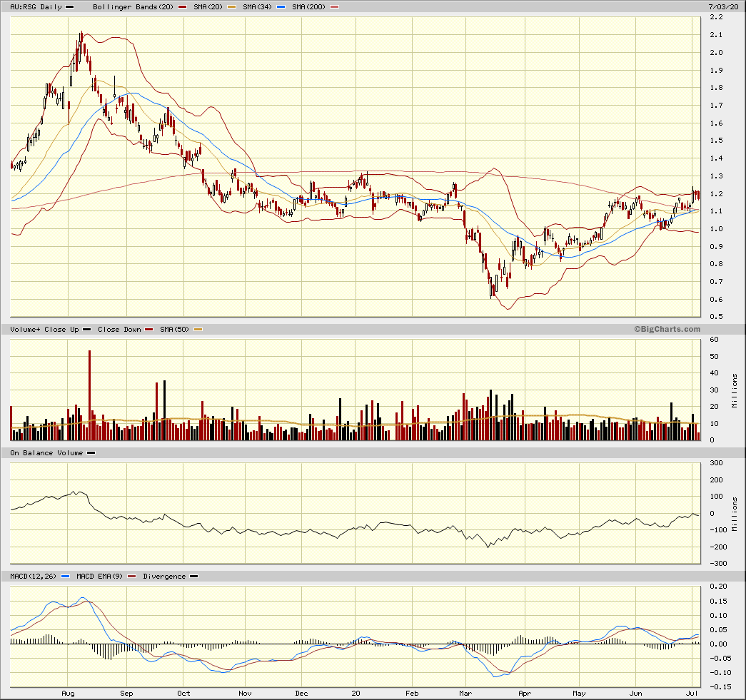Click the On Balance Volume panel label
746x700 pixels.
(x=46, y=452)
